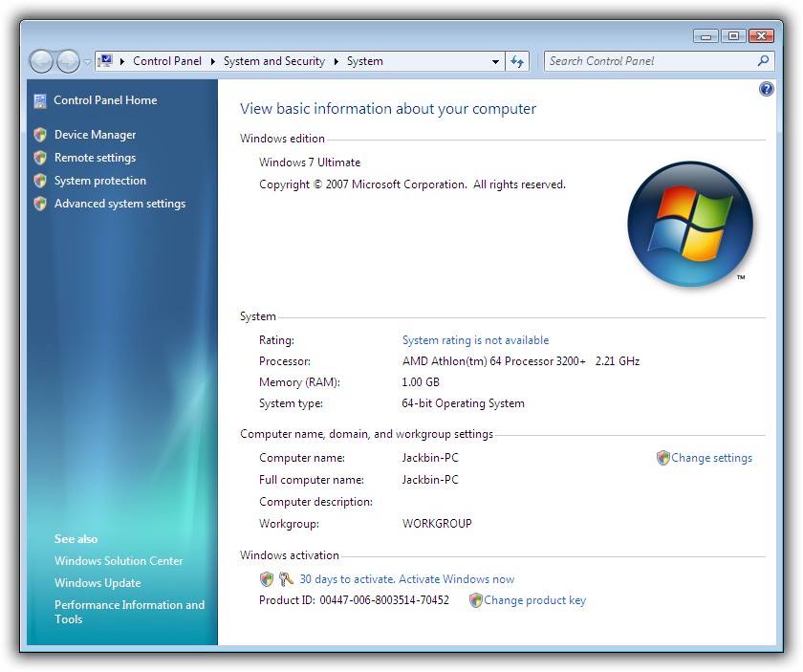
Task: Click the Jackbin-PC value beside Computer name
Action: (x=429, y=457)
